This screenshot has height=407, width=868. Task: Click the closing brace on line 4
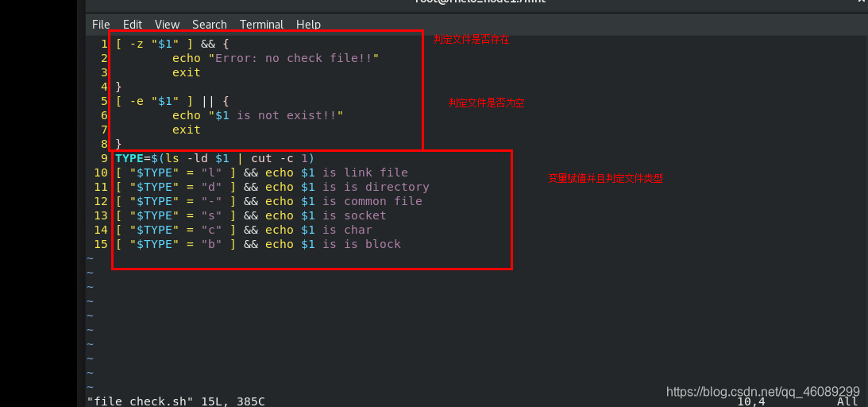click(x=119, y=87)
